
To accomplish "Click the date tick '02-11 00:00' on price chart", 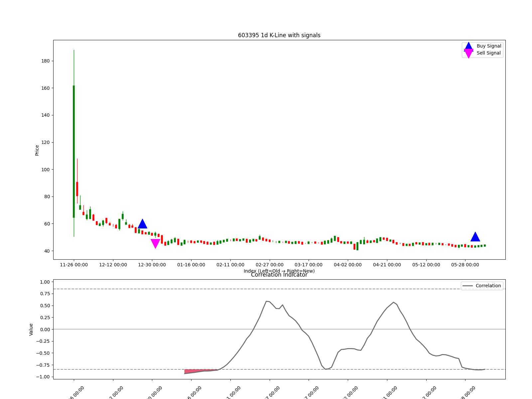I will point(230,265).
